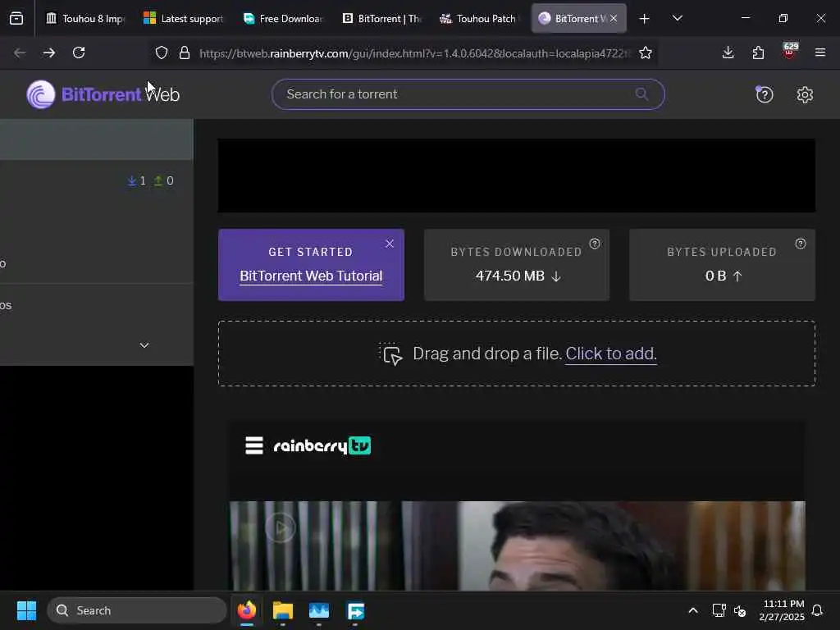
Task: Open Firefox from the taskbar
Action: point(246,610)
